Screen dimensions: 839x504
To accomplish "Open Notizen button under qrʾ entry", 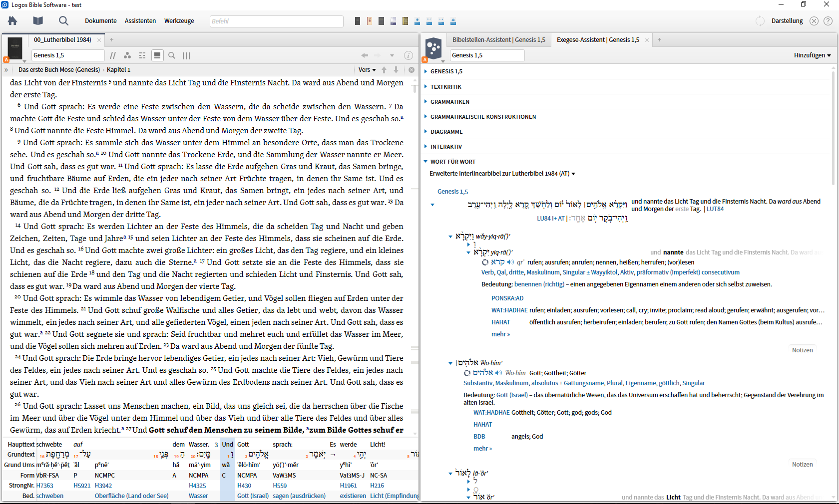I will pyautogui.click(x=802, y=350).
